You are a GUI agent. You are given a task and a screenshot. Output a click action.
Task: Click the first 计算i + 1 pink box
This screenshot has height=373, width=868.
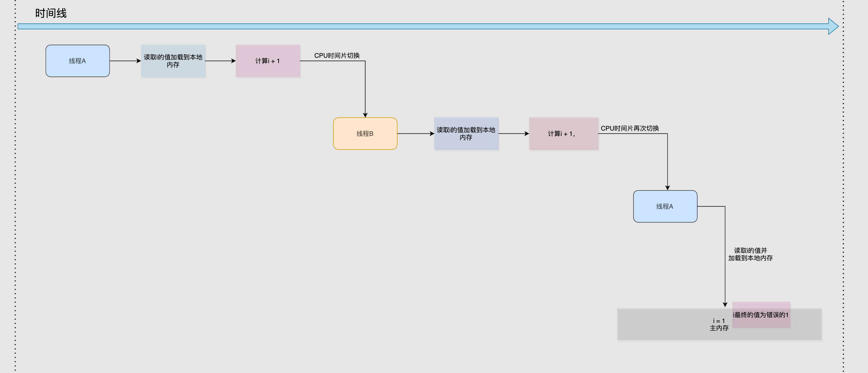point(268,61)
